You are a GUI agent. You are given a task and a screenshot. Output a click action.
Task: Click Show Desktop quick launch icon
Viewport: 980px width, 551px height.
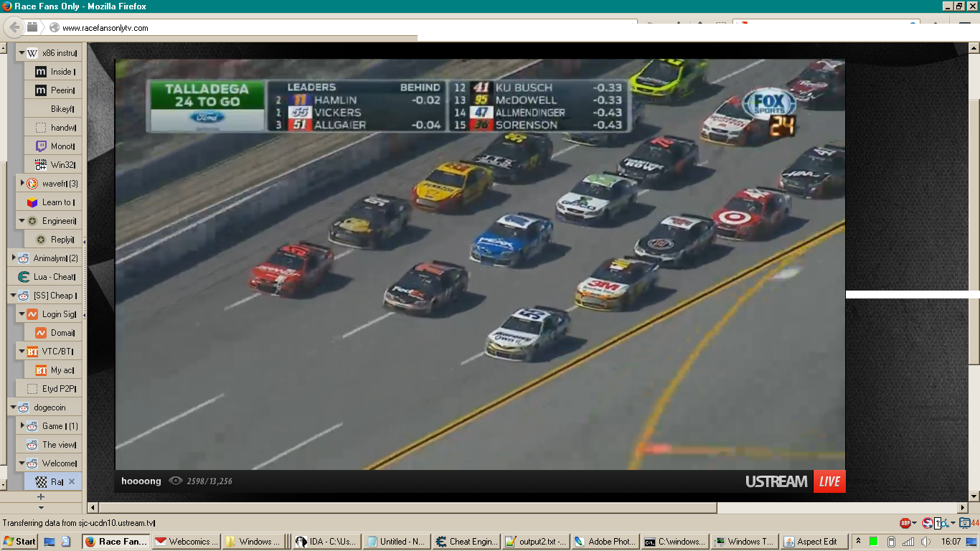(50, 542)
